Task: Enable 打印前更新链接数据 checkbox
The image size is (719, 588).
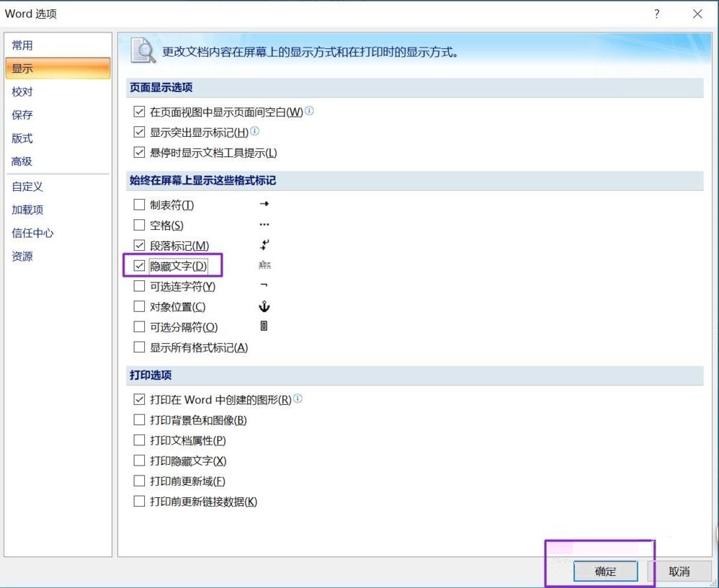Action: pos(139,502)
